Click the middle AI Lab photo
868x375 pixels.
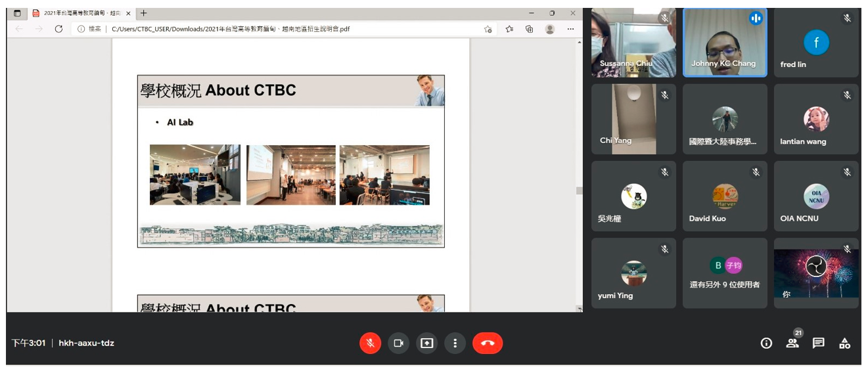291,175
